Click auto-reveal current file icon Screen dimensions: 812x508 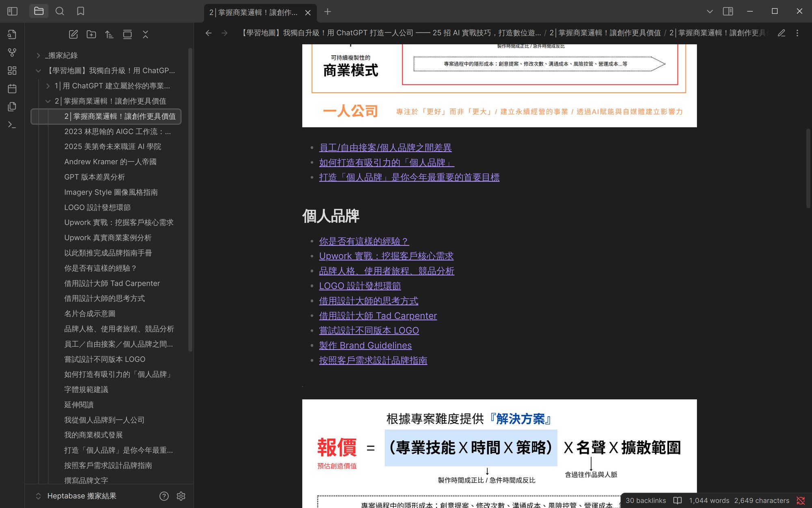tap(127, 35)
